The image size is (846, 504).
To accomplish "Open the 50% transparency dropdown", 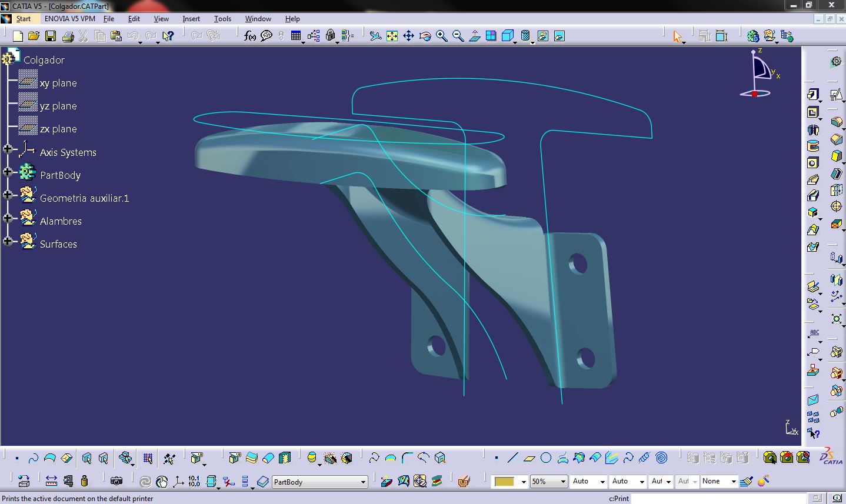I will [549, 481].
